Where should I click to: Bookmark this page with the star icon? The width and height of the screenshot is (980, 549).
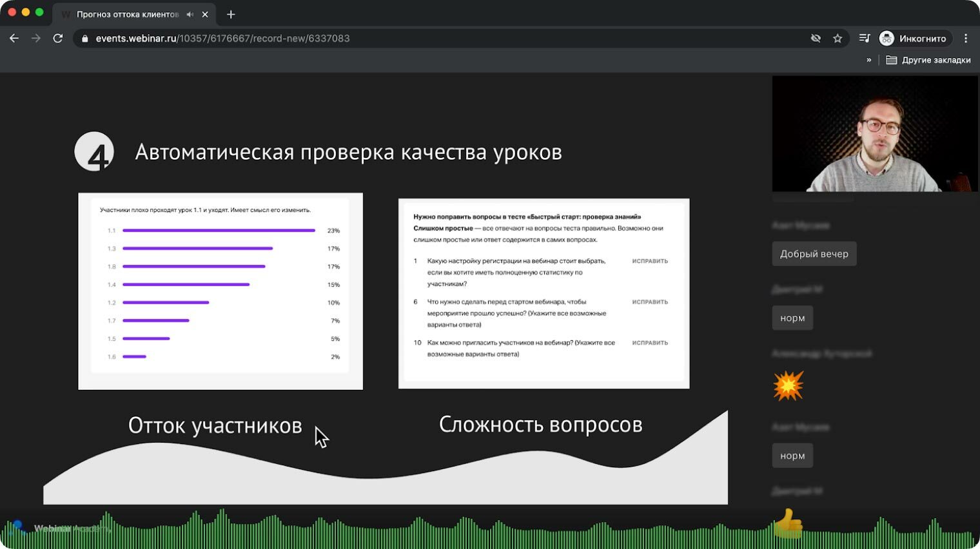pos(838,39)
